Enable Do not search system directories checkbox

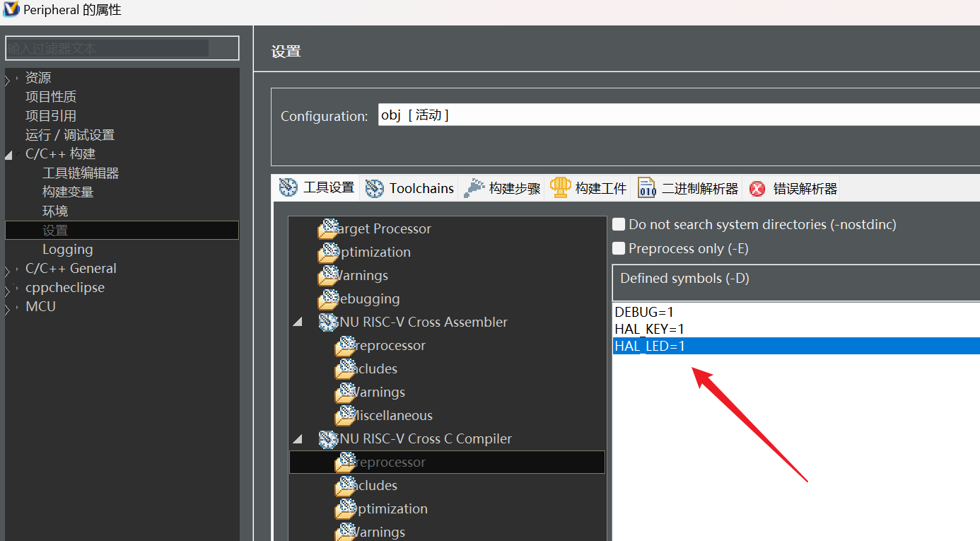click(619, 224)
